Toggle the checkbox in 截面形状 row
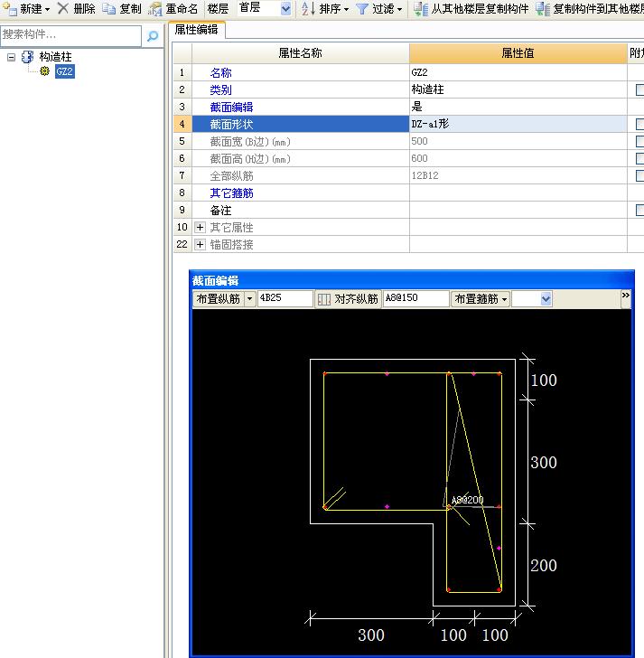 [639, 124]
